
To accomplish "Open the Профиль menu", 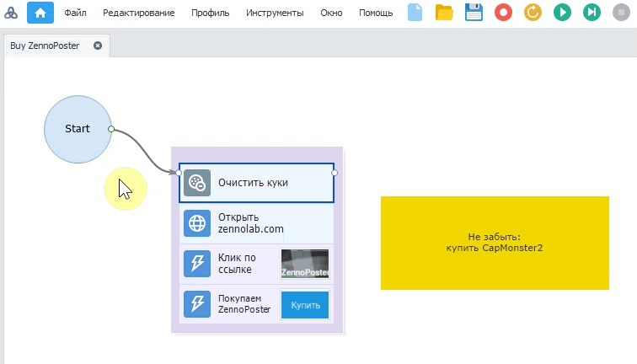I will [211, 13].
